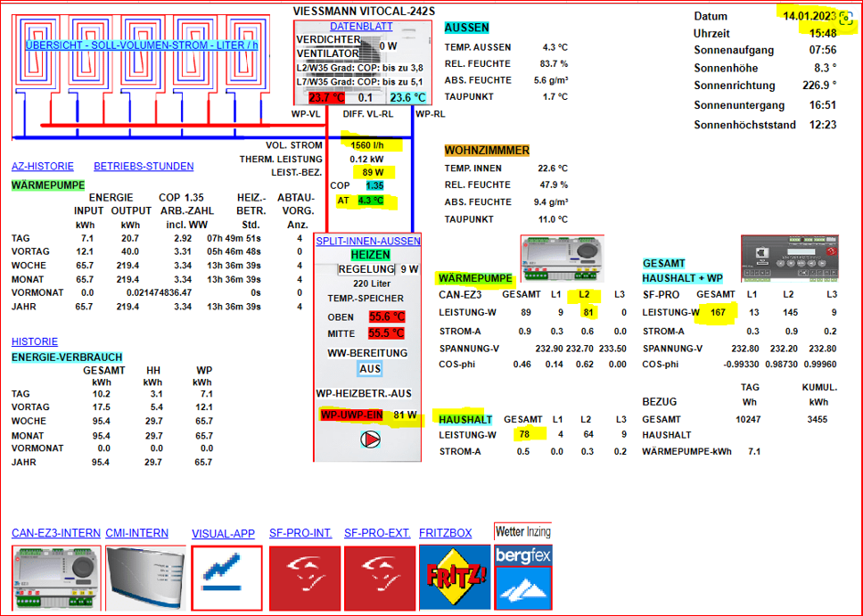Viewport: 863px width, 616px height.
Task: Click the CAN-EZ3 module picture above WÄRMEPUMPE
Action: coord(562,259)
